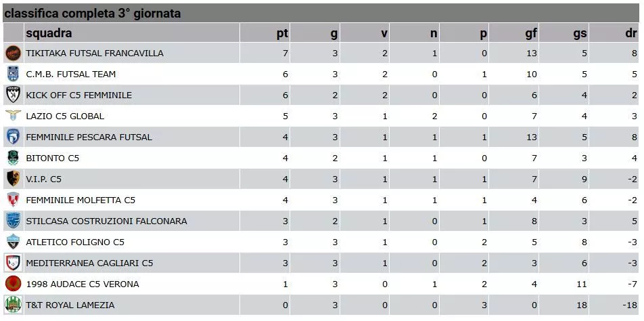Viewport: 644px width, 321px height.
Task: Select the classifica completa 3° giornata title
Action: pos(93,14)
